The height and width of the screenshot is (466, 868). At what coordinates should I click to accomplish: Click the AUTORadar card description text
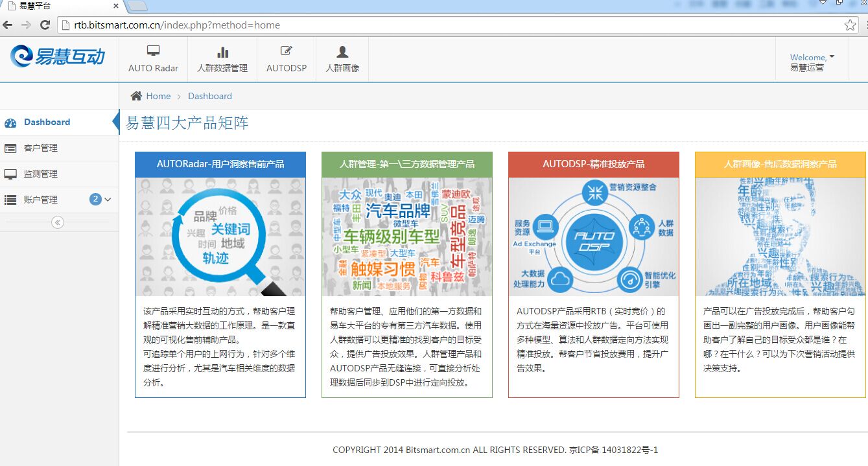tap(219, 347)
